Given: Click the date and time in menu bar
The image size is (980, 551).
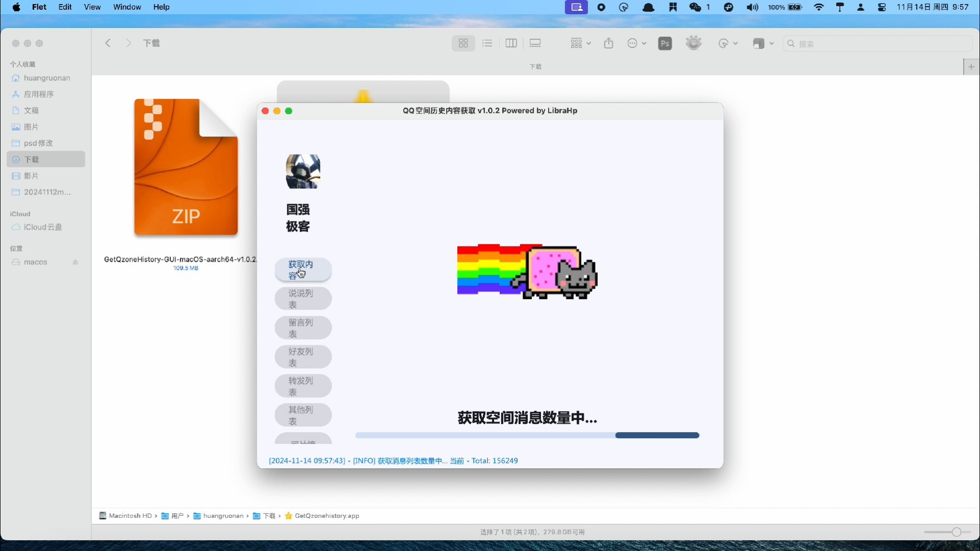Looking at the screenshot, I should pyautogui.click(x=933, y=7).
